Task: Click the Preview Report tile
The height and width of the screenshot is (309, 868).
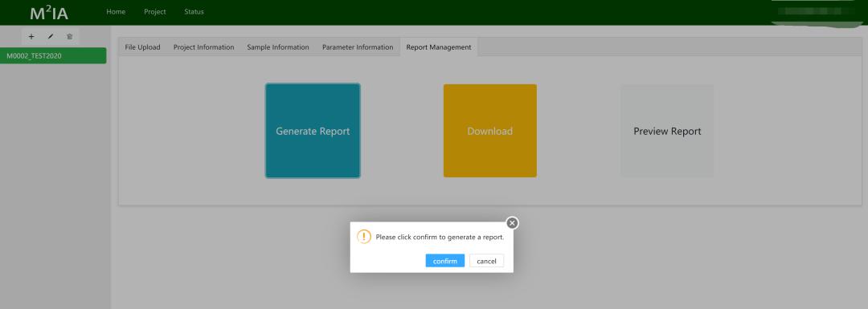Action: coord(667,131)
